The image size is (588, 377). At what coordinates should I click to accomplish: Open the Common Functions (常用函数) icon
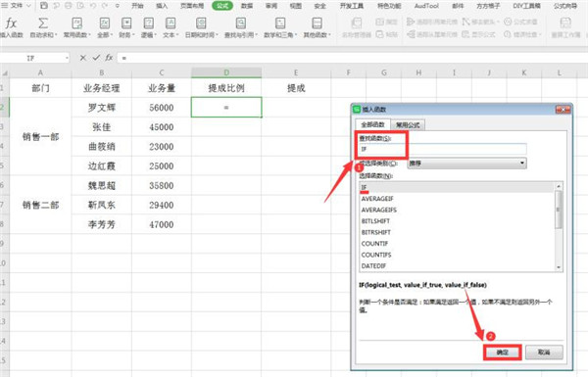pos(76,24)
